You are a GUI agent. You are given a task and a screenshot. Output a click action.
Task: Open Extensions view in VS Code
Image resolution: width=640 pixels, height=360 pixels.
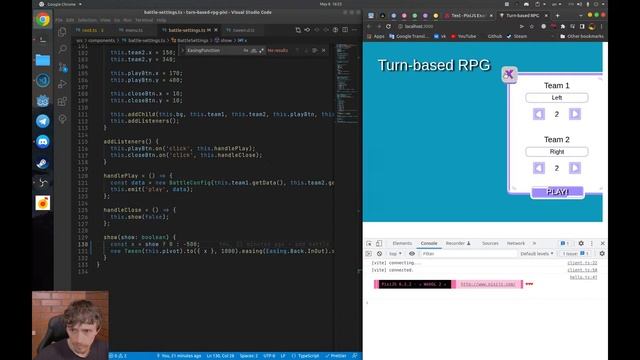coord(62,101)
